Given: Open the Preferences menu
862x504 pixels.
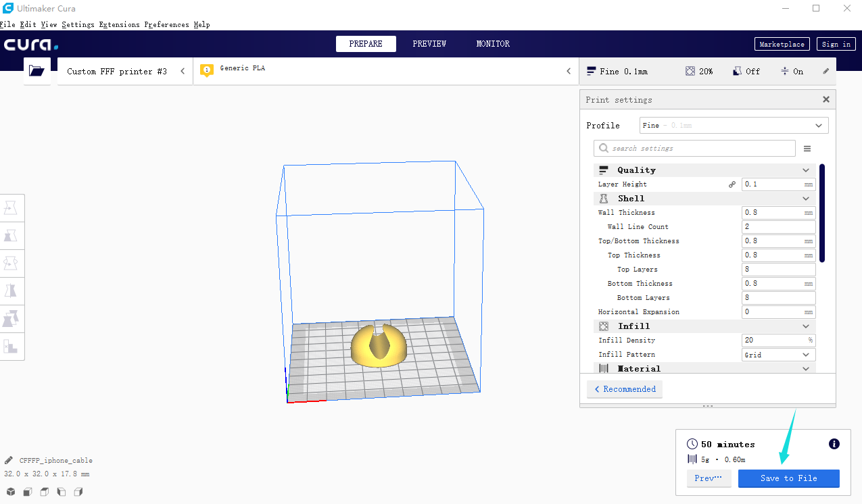Looking at the screenshot, I should 167,24.
